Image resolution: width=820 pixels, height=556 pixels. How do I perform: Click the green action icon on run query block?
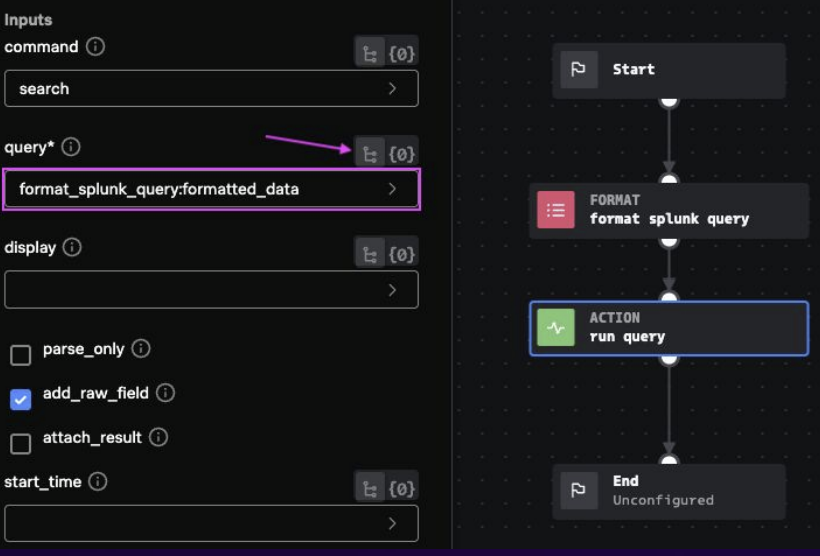[x=556, y=328]
